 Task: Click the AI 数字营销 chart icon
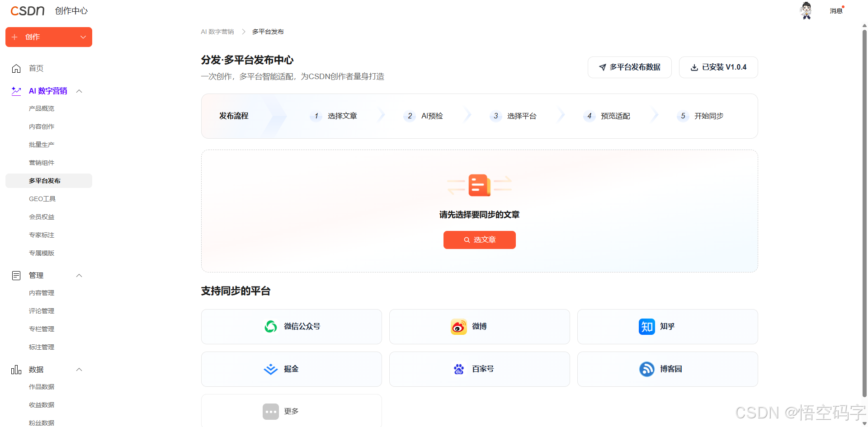tap(16, 91)
